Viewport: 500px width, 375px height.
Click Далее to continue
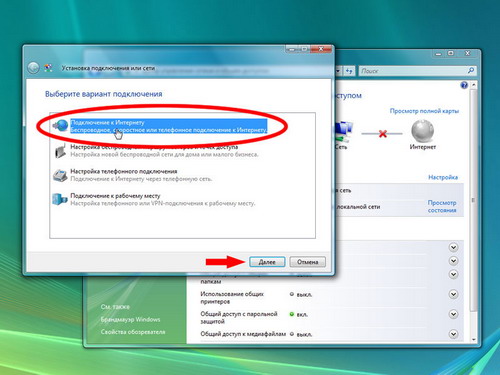pos(267,262)
